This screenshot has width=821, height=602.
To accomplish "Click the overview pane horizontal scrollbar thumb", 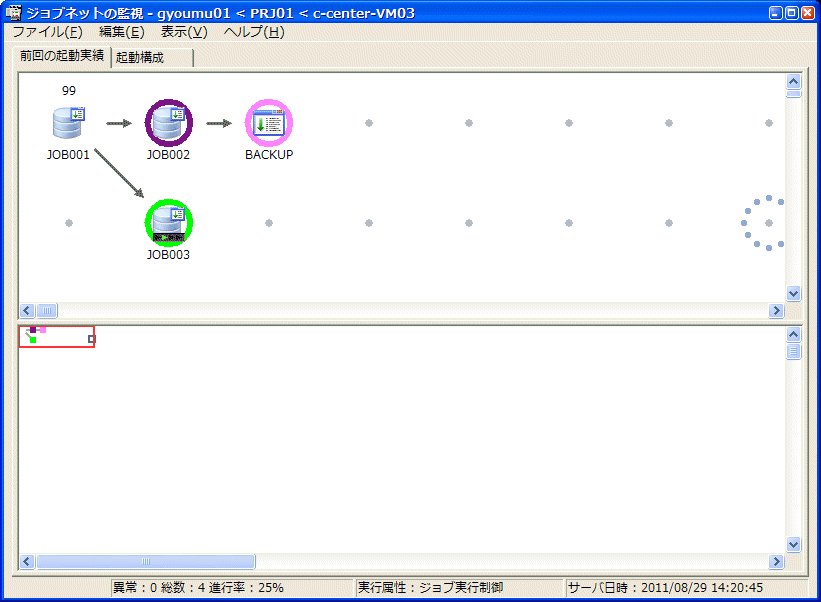I will click(146, 562).
